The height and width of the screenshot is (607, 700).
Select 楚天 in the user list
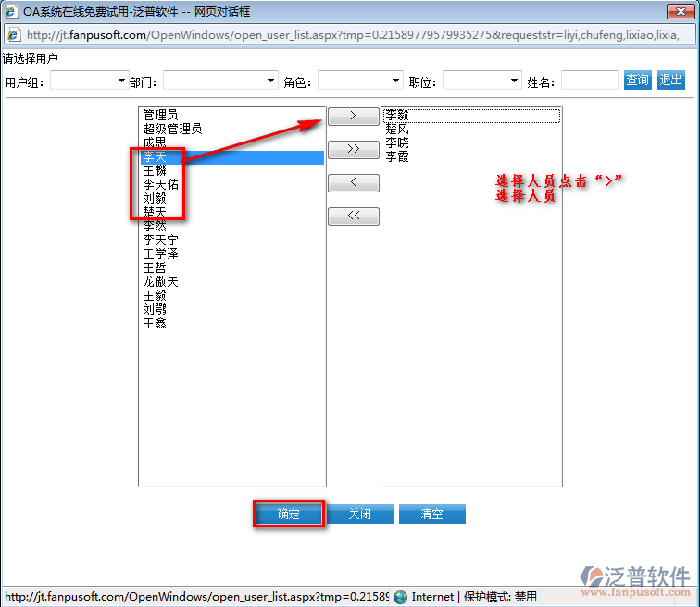[231, 212]
